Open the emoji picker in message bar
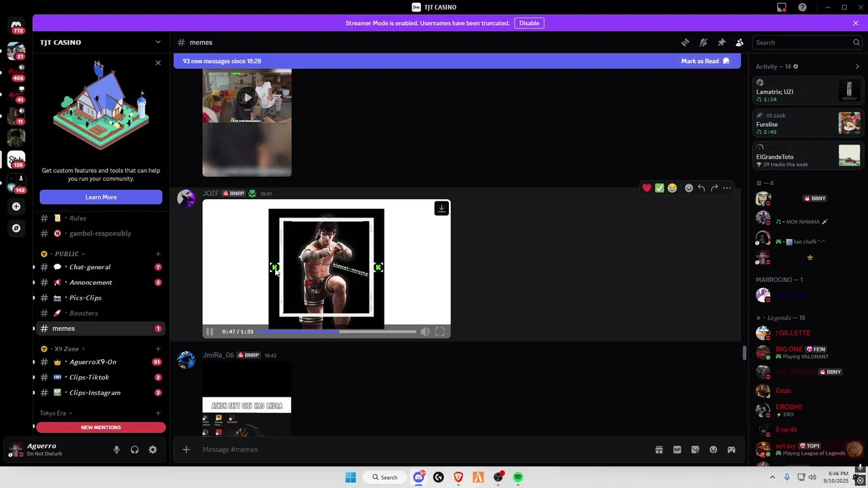Screen dimensions: 868x488 pos(713,449)
